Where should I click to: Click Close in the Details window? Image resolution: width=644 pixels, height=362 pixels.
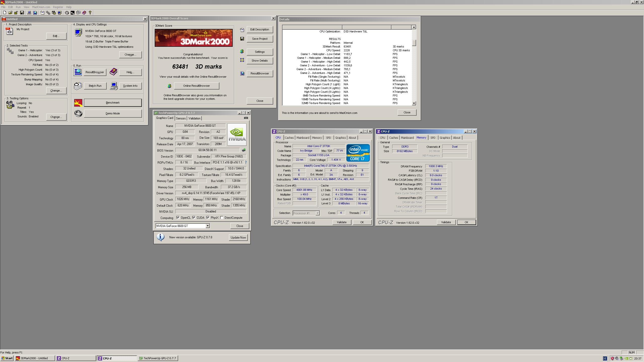point(407,112)
